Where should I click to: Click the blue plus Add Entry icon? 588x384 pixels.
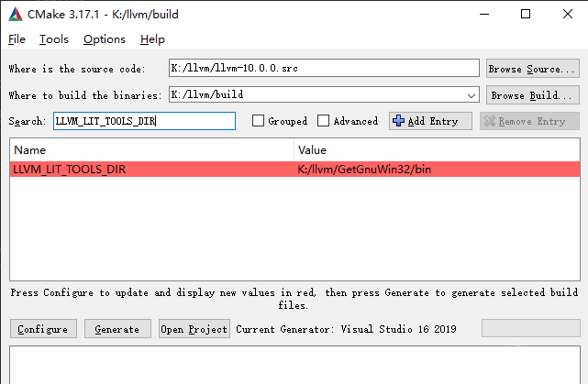coord(398,121)
